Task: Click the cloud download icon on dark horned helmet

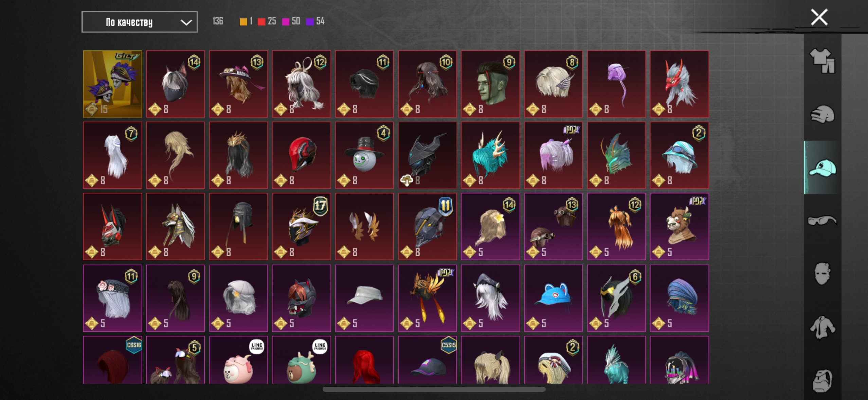Action: [406, 180]
